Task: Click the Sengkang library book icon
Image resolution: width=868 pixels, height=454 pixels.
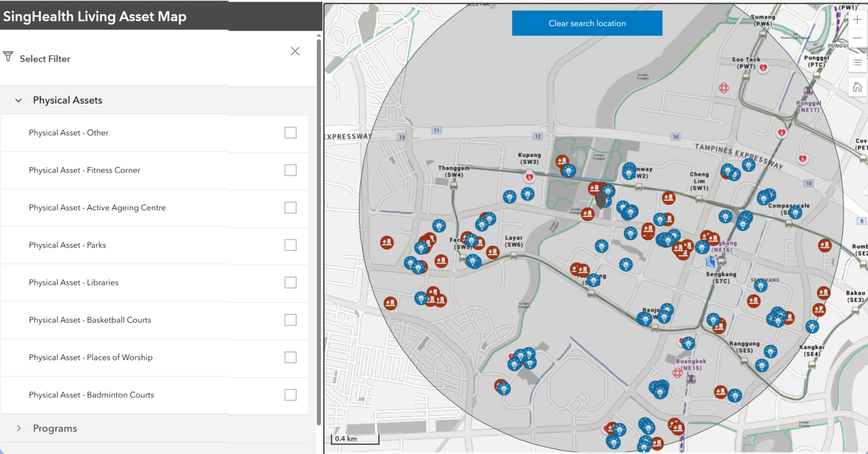Action: coord(711,262)
